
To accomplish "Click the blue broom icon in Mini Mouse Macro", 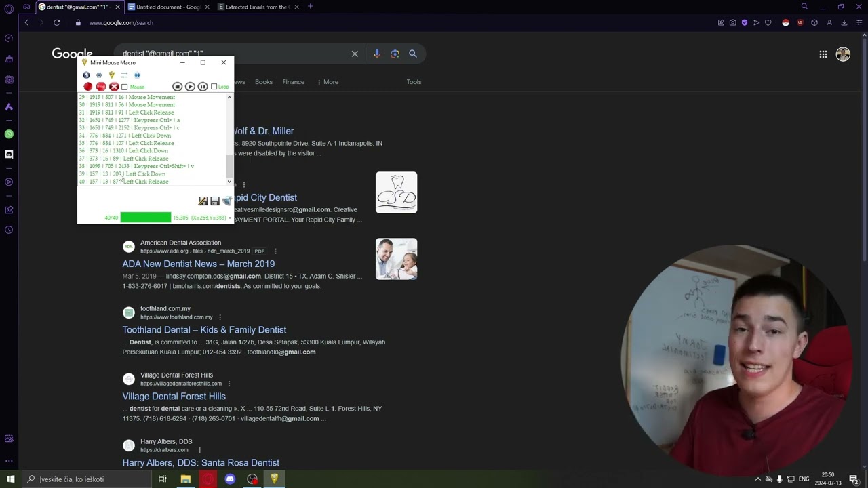I will (226, 201).
